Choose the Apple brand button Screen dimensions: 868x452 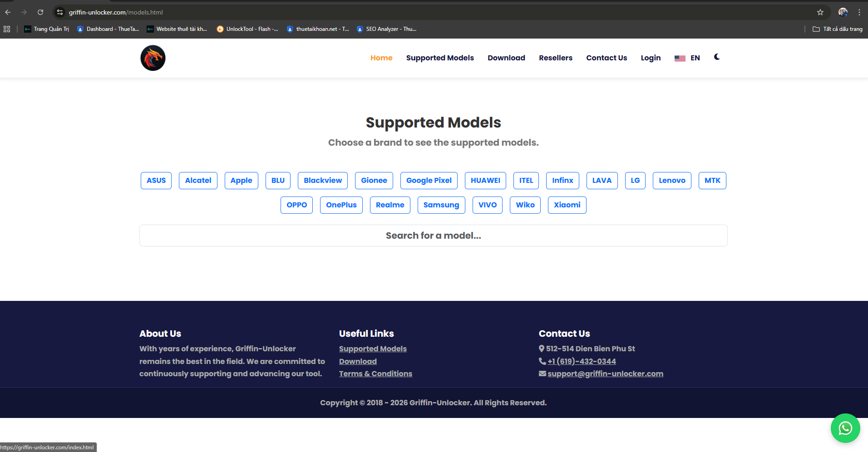point(242,181)
